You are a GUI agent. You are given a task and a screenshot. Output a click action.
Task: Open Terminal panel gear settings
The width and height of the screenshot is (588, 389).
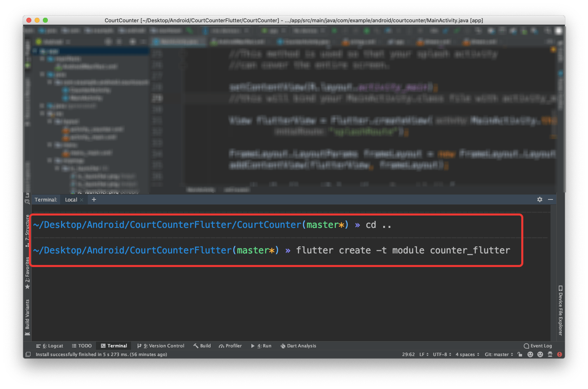click(x=540, y=199)
